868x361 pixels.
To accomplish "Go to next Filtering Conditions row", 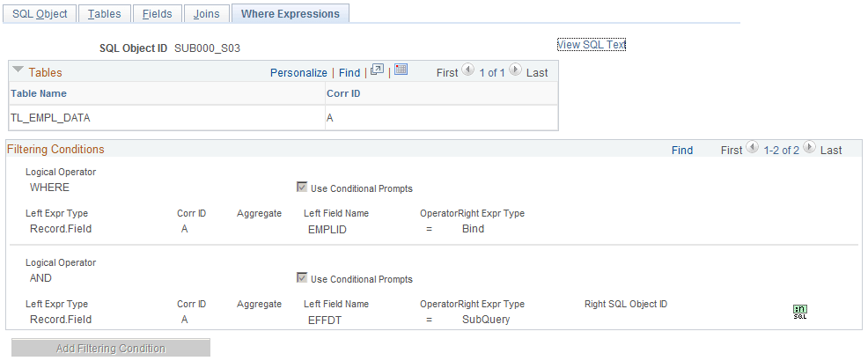I will (x=809, y=149).
